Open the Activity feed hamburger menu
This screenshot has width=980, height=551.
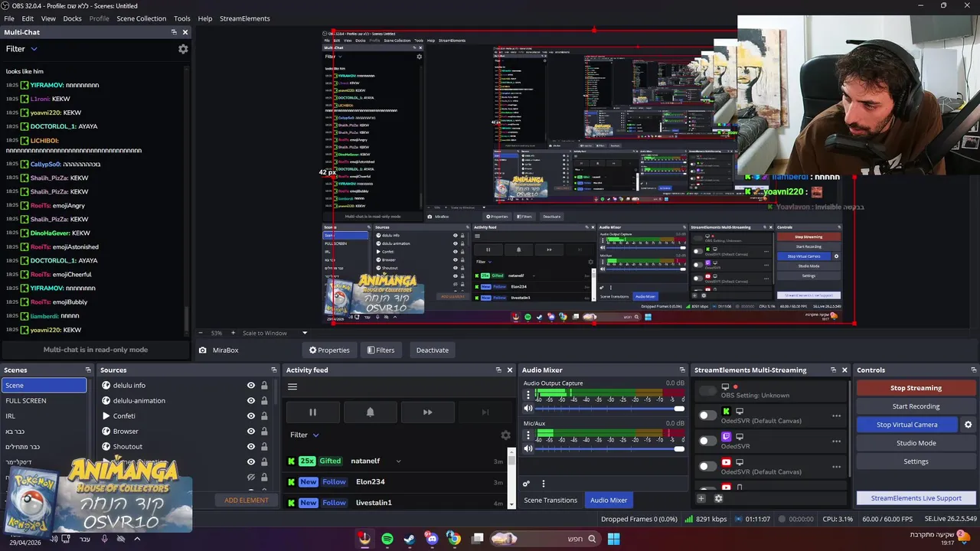(x=292, y=386)
